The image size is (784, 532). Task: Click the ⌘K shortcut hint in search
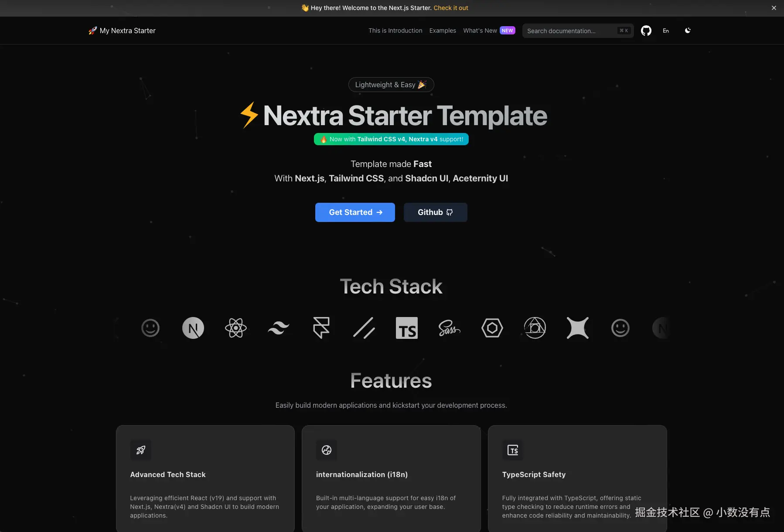click(x=624, y=31)
